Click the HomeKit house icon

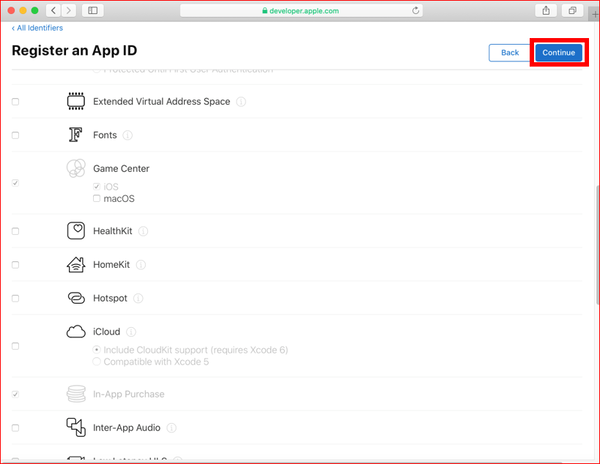point(76,264)
